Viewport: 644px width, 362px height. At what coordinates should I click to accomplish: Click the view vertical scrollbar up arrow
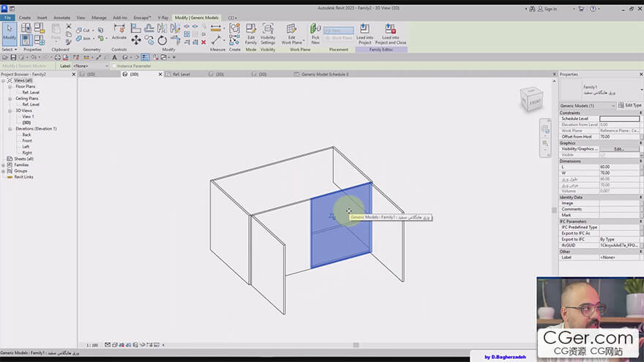pyautogui.click(x=554, y=81)
